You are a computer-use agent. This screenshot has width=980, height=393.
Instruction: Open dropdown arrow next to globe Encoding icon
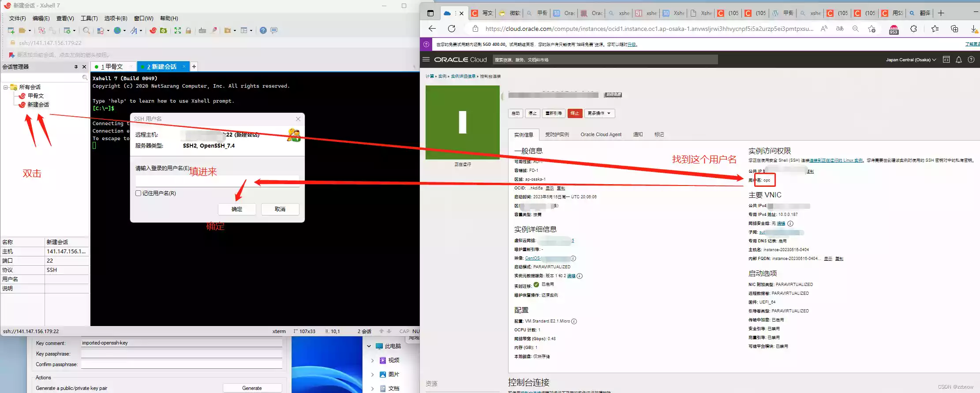tap(124, 30)
